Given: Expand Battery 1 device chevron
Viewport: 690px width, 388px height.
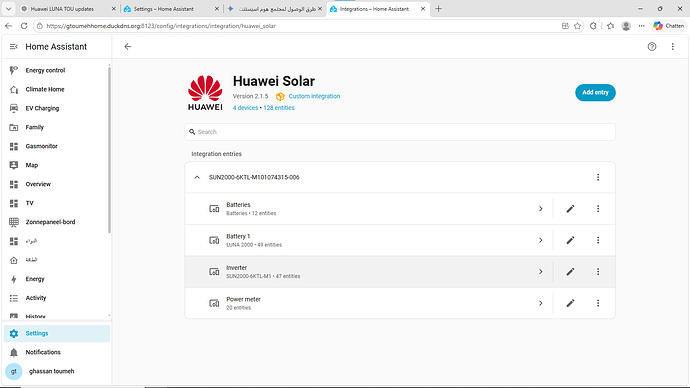Looking at the screenshot, I should [540, 240].
